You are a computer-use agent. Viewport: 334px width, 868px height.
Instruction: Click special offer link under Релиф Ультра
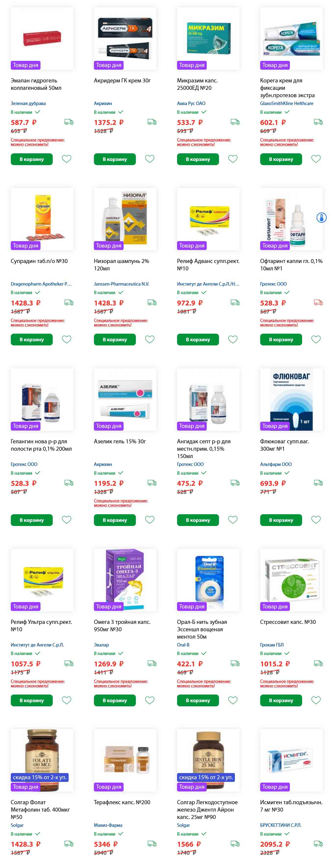pos(38,683)
